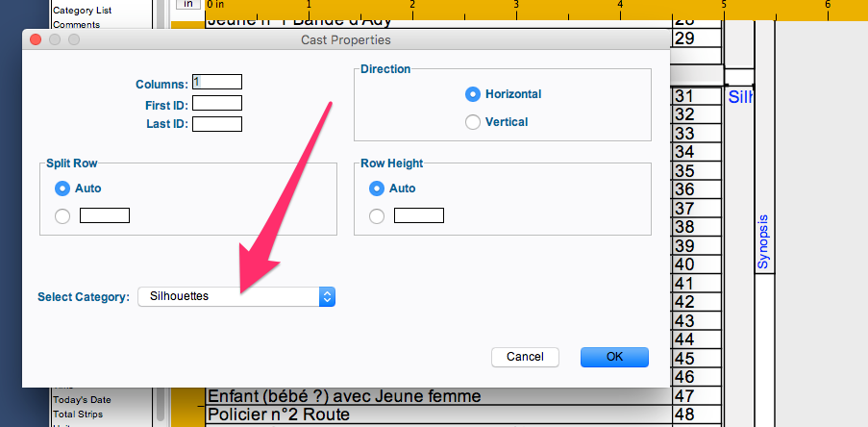The width and height of the screenshot is (868, 427).
Task: Cancel the Cast Properties dialog
Action: click(525, 357)
